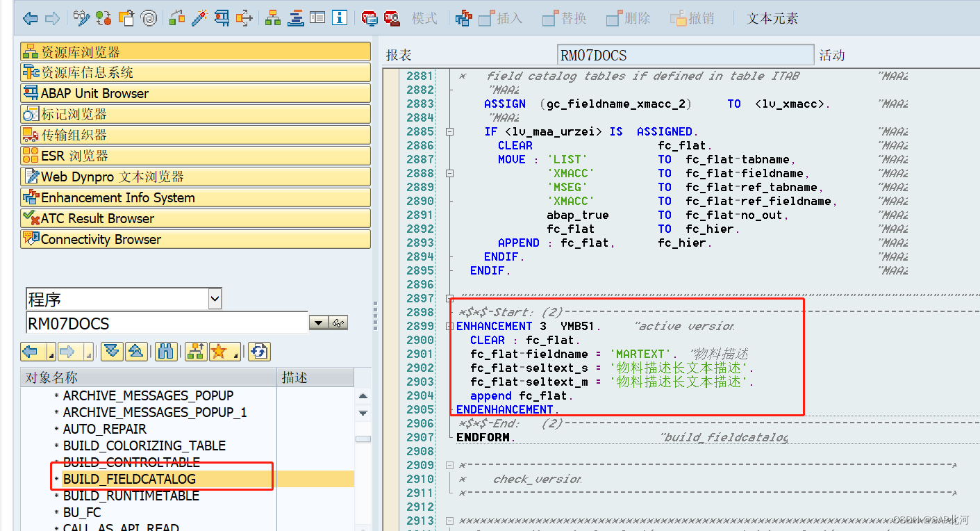Click the RM07DOCS program name input field
Image resolution: width=980 pixels, height=531 pixels.
(x=167, y=323)
